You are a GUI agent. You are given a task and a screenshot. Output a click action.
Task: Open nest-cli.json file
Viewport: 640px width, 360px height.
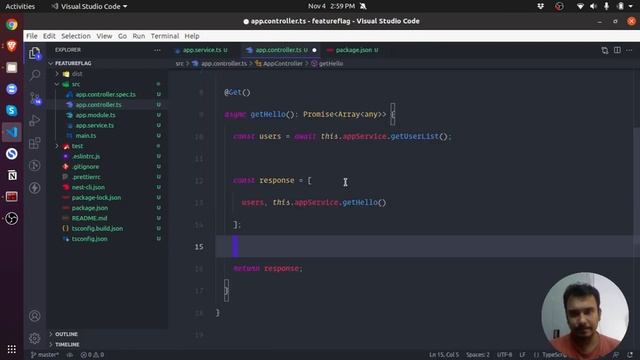pos(88,187)
